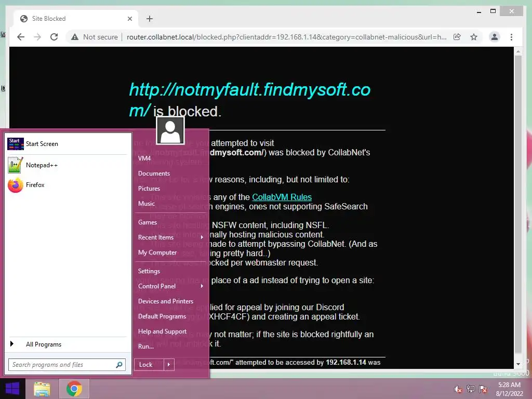Close the Site Blocked tab
The width and height of the screenshot is (532, 399).
(129, 19)
